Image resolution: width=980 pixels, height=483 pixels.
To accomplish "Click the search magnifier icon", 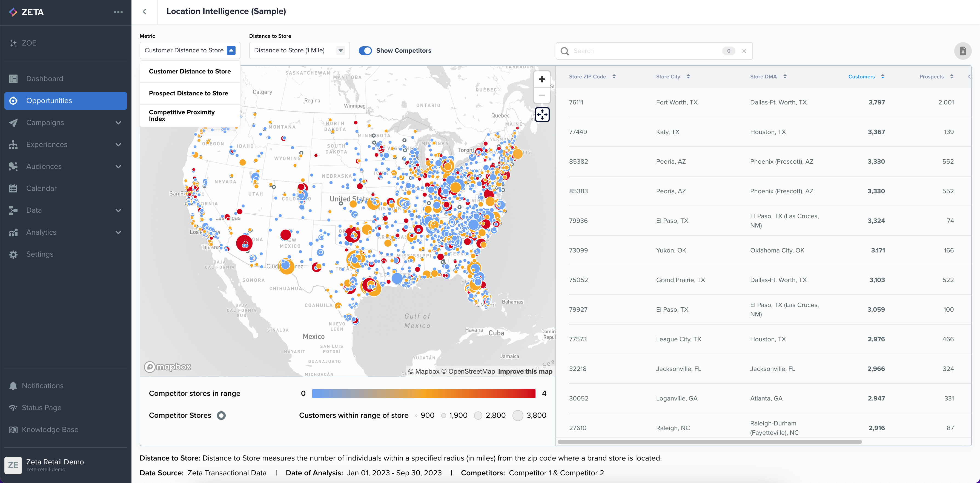I will (x=565, y=51).
